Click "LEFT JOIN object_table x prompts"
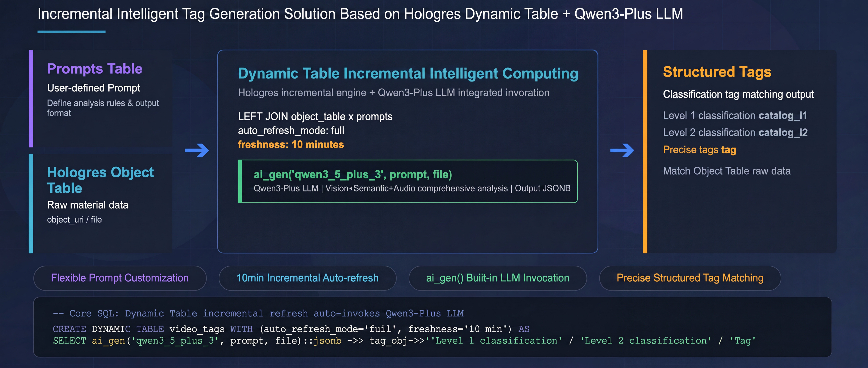The image size is (868, 368). [315, 117]
